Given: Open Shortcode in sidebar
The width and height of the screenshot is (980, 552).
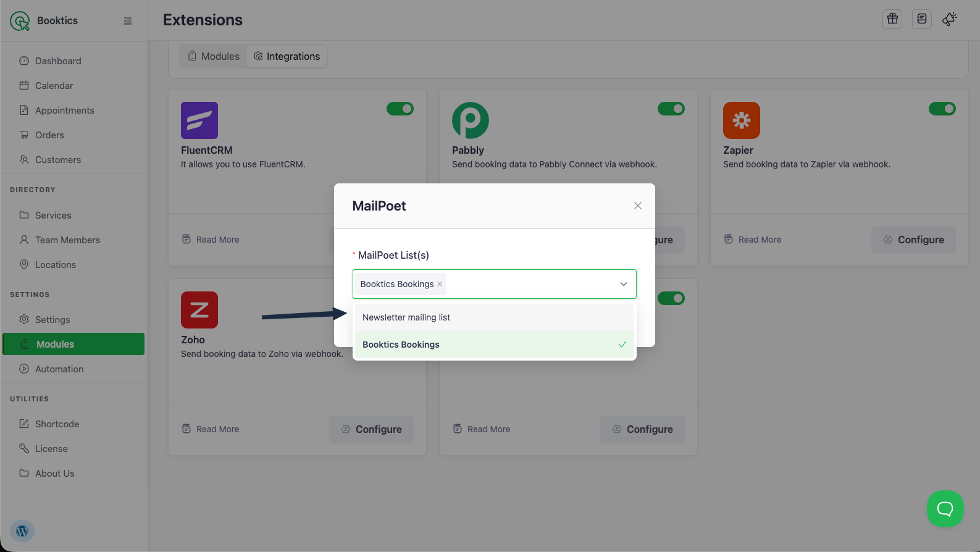Looking at the screenshot, I should [73, 424].
